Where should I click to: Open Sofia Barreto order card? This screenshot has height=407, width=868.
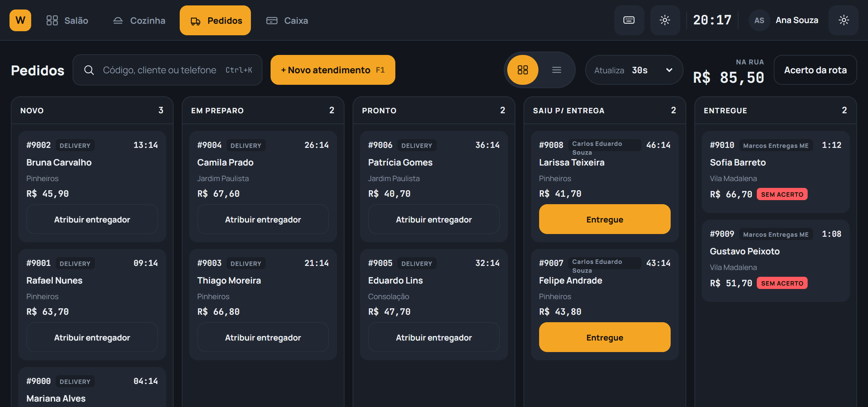[776, 172]
